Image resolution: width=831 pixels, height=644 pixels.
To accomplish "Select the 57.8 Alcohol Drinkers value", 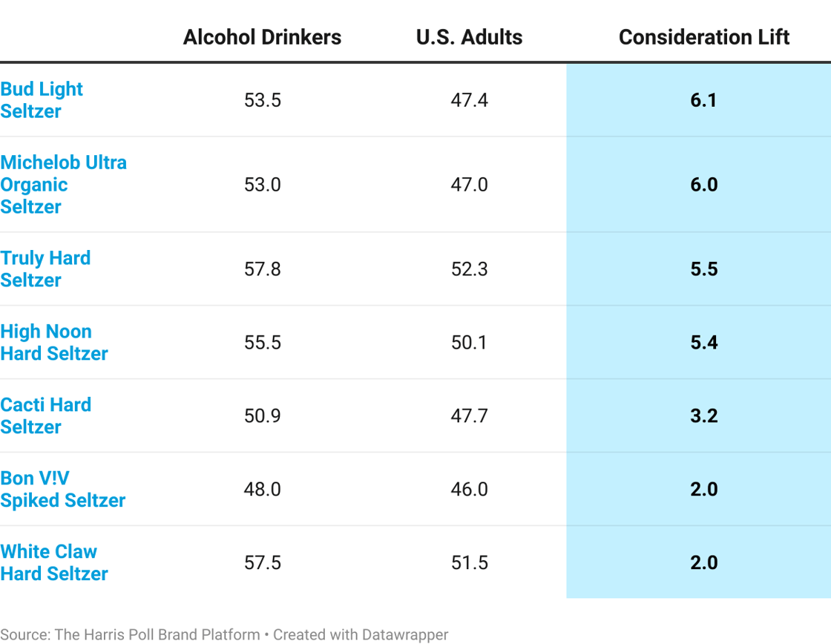I will click(x=262, y=269).
